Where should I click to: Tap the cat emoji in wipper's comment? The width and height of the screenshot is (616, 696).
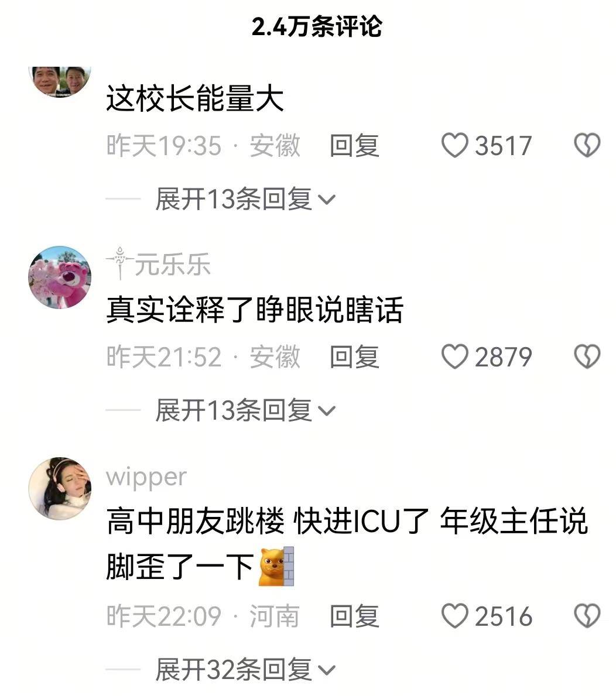(x=276, y=567)
